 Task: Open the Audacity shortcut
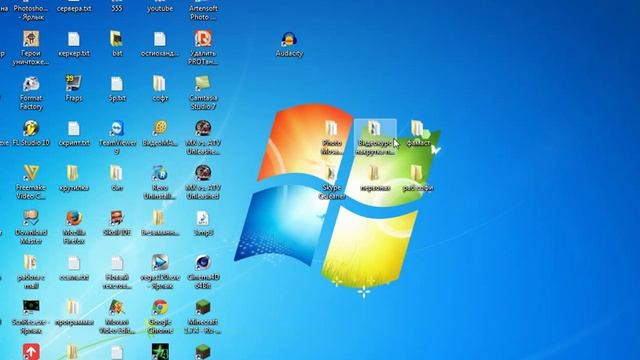click(x=289, y=40)
